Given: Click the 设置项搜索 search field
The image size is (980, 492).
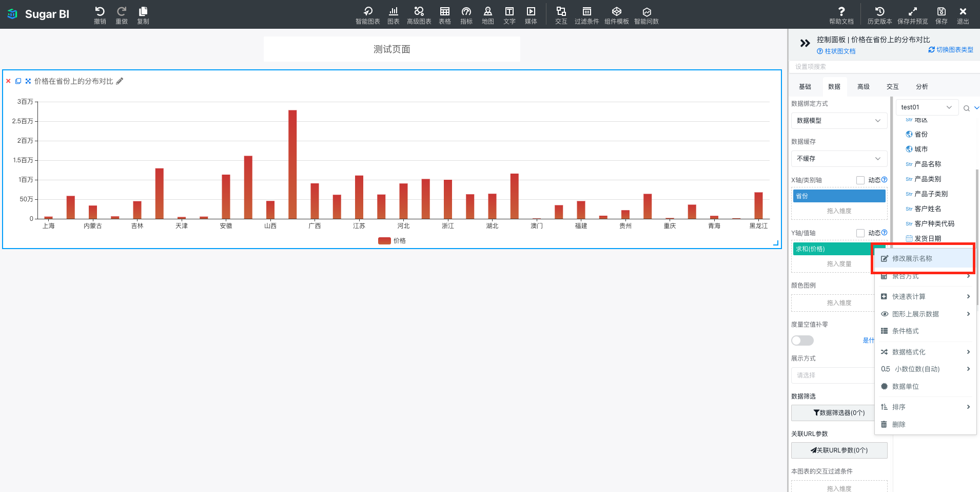Looking at the screenshot, I should click(884, 67).
